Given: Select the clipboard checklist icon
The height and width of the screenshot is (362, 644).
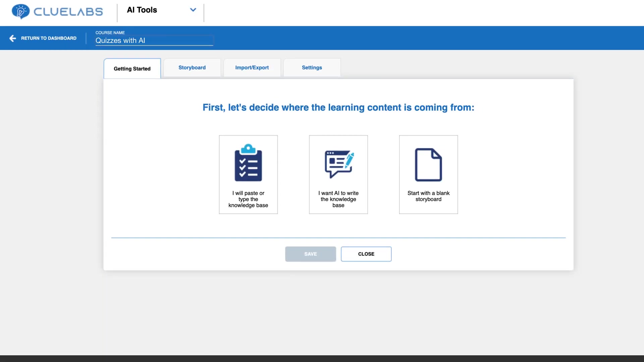Looking at the screenshot, I should [x=248, y=163].
